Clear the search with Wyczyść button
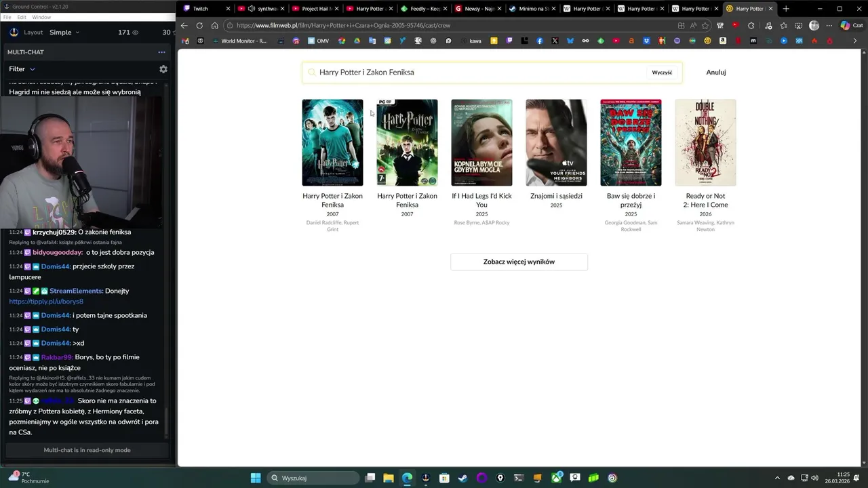868x488 pixels. pos(662,73)
